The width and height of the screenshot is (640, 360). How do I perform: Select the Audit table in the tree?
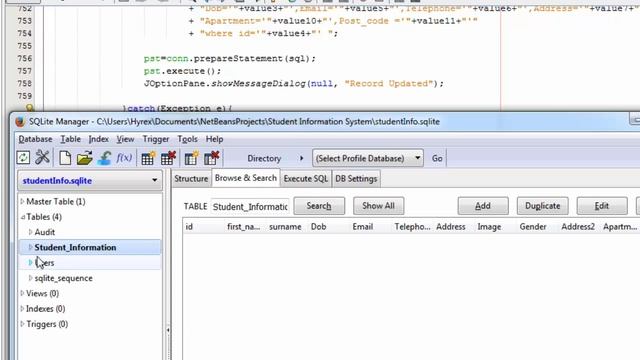click(44, 232)
